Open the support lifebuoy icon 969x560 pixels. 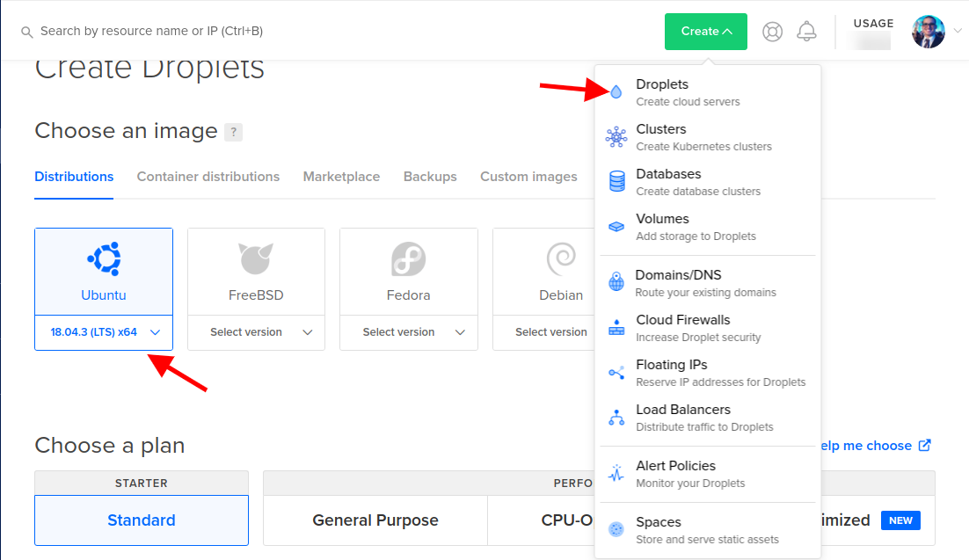point(773,32)
